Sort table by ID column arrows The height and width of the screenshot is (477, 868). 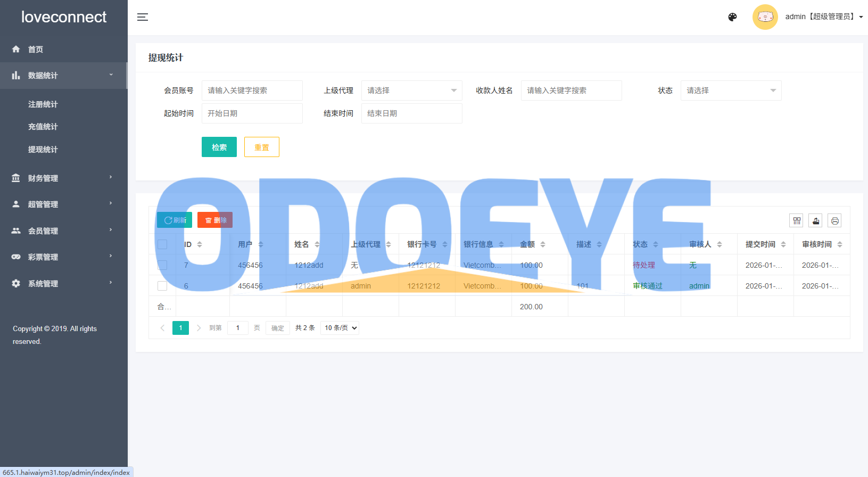coord(200,244)
